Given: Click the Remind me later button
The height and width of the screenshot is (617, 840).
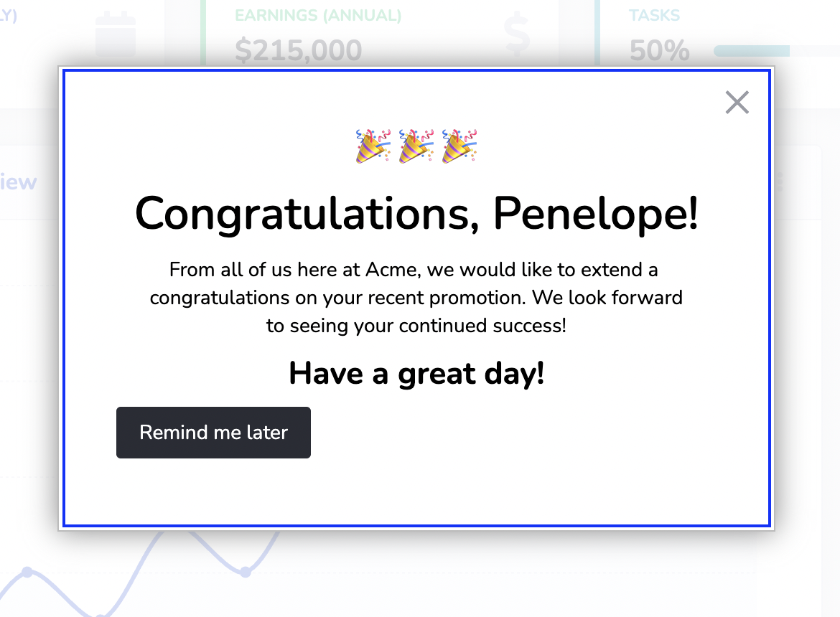Looking at the screenshot, I should (x=213, y=433).
